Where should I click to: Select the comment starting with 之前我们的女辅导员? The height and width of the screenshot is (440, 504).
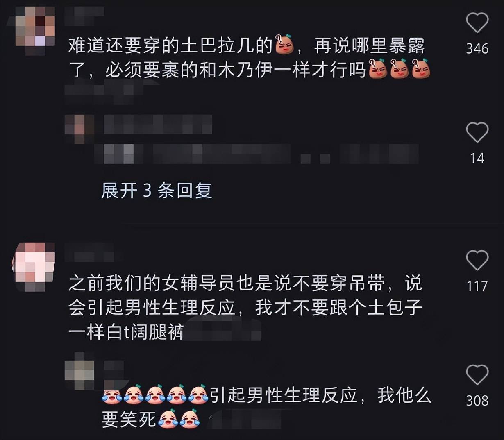point(245,307)
